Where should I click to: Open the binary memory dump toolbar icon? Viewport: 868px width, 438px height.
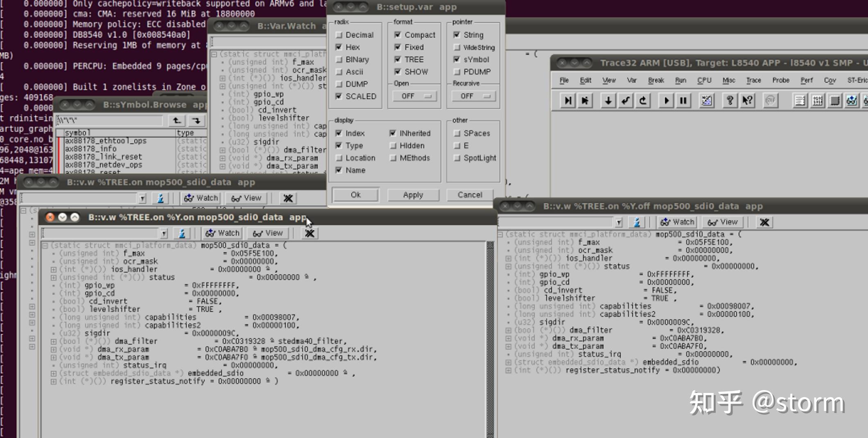(818, 101)
